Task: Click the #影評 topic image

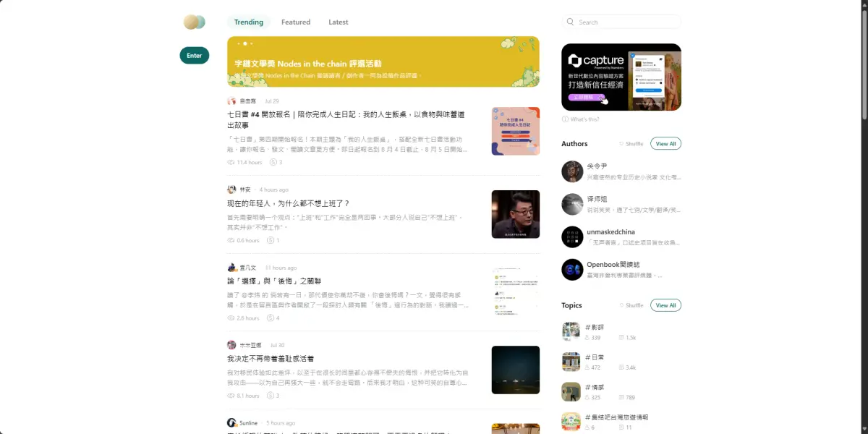Action: pyautogui.click(x=571, y=332)
